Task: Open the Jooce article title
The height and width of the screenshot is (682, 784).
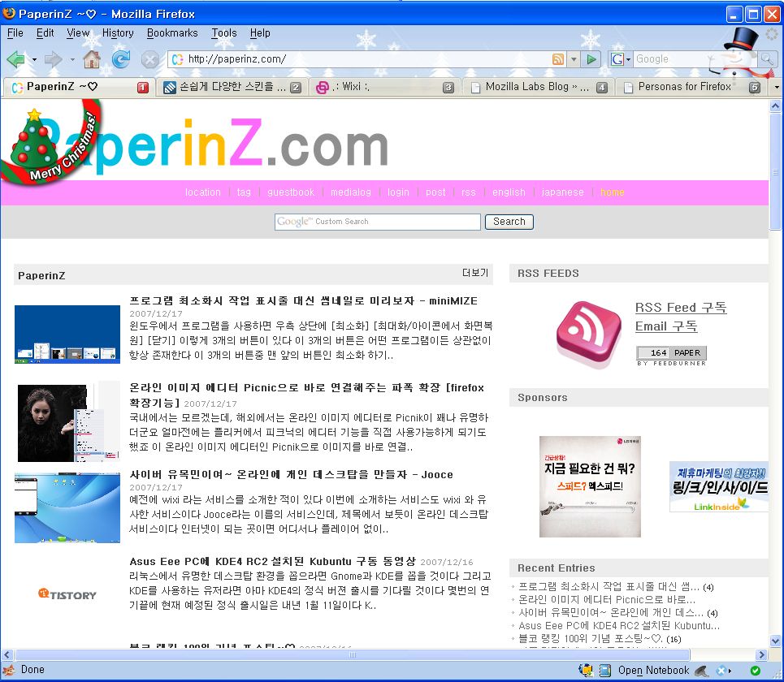Action: pos(291,475)
